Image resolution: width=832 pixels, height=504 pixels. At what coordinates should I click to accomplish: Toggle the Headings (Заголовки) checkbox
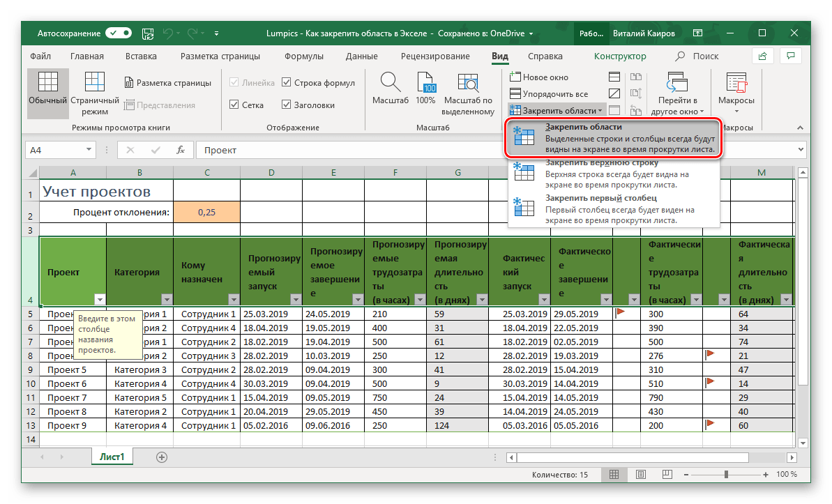coord(287,105)
